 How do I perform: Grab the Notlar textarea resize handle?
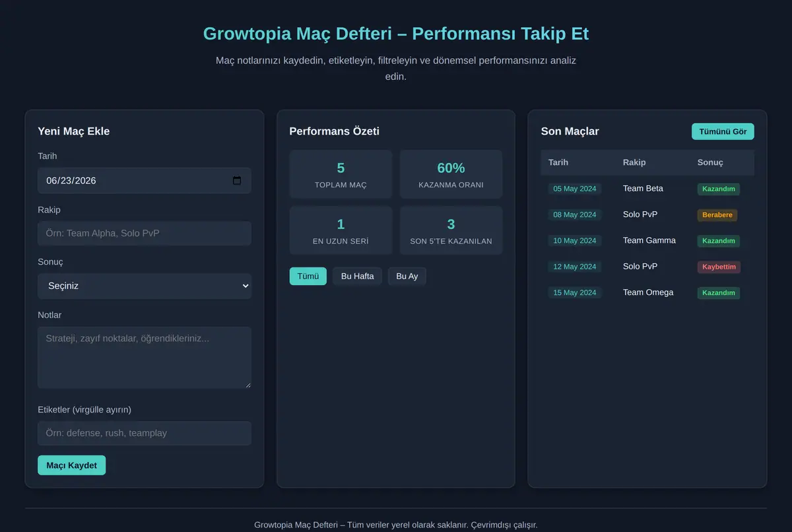[247, 384]
